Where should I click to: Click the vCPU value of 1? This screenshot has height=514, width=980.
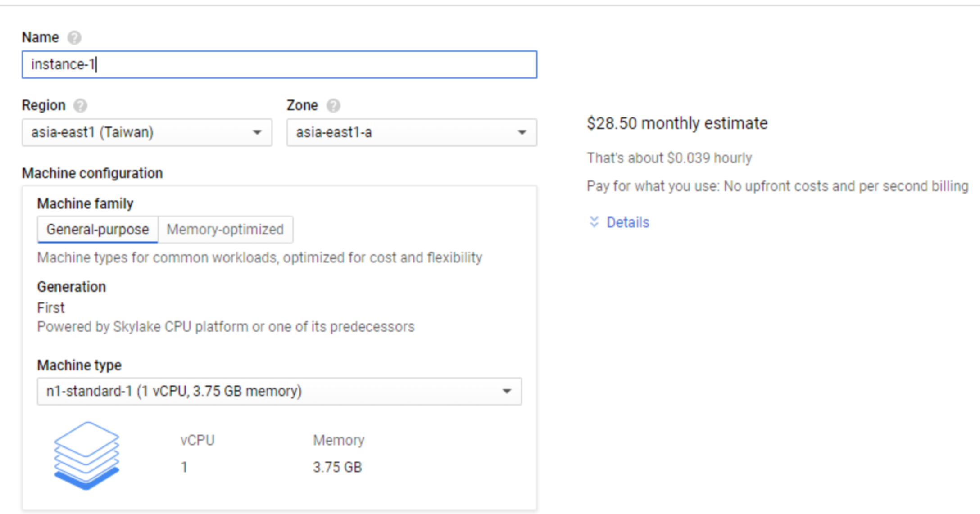(x=184, y=467)
